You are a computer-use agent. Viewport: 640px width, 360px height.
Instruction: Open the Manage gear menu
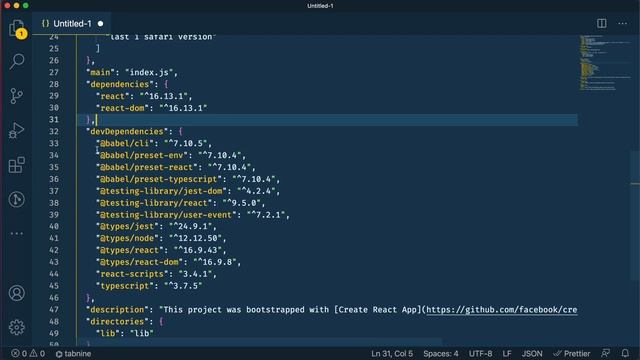tap(17, 327)
